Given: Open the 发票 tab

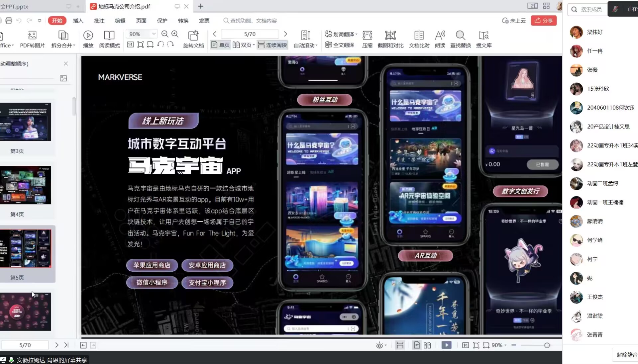Looking at the screenshot, I should pos(204,21).
